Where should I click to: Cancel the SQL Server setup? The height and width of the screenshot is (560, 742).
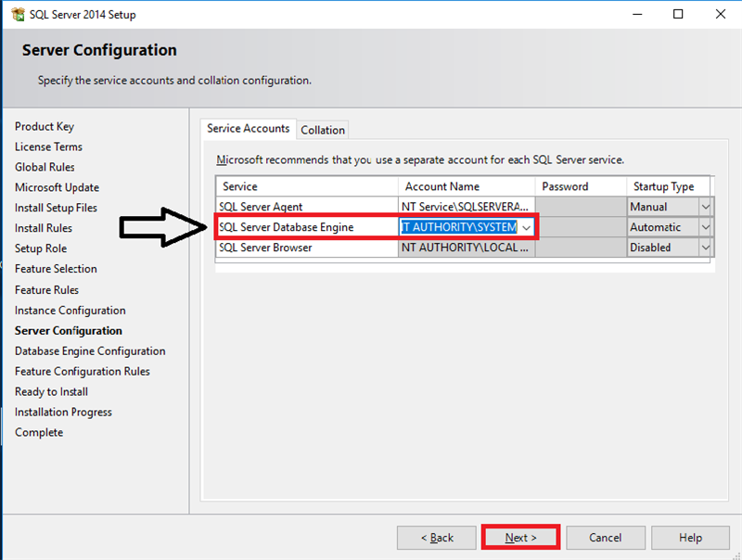click(x=605, y=538)
